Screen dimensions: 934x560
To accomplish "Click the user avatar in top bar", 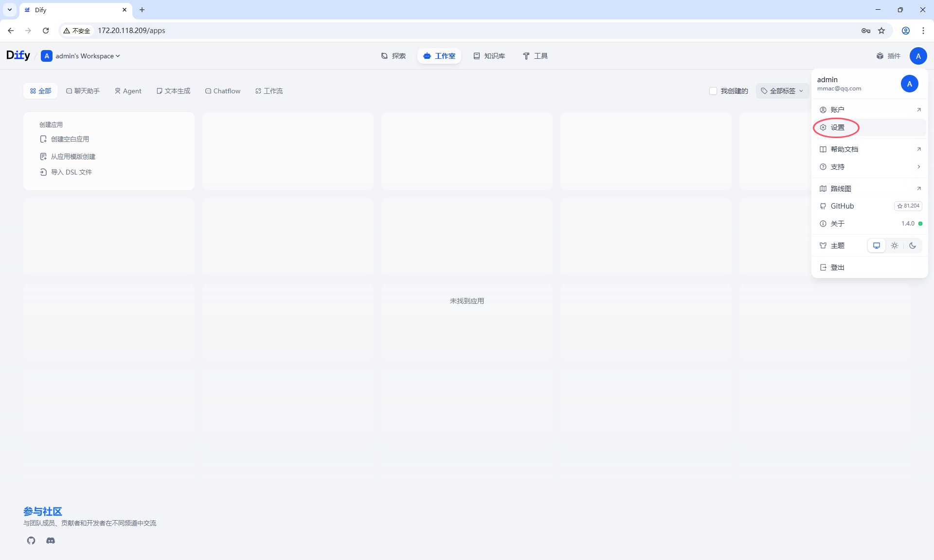I will click(x=918, y=56).
